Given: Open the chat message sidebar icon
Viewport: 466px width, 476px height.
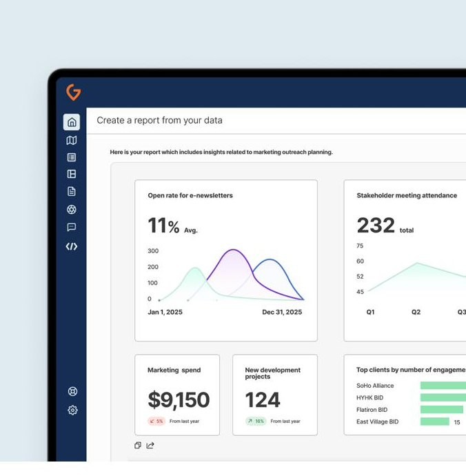Looking at the screenshot, I should coord(72,227).
